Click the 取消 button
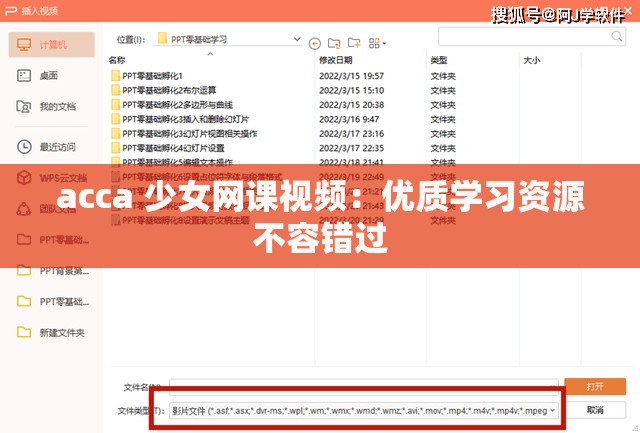Viewport: 640px width, 433px height. 595,410
